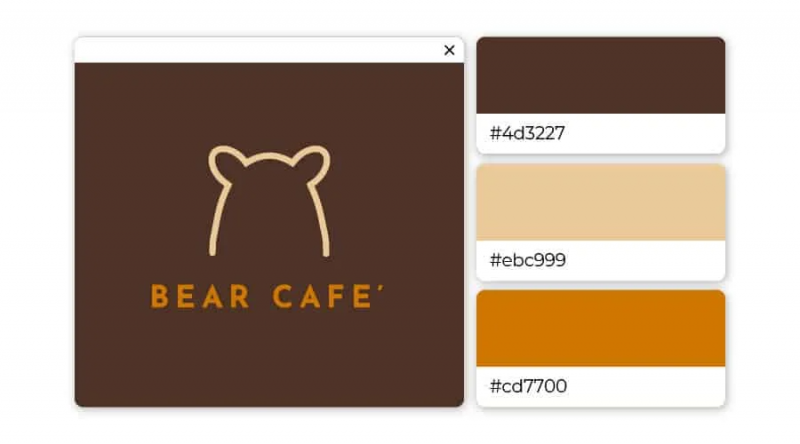Viewport: 800px width, 444px height.
Task: Click the hash symbol before cd7700
Action: 495,386
